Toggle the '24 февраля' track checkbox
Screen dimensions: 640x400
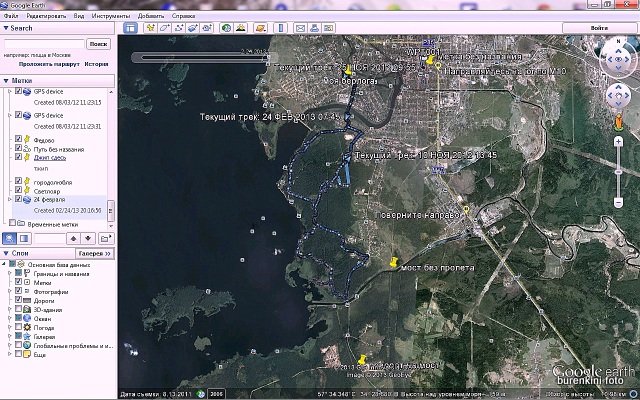pyautogui.click(x=18, y=199)
